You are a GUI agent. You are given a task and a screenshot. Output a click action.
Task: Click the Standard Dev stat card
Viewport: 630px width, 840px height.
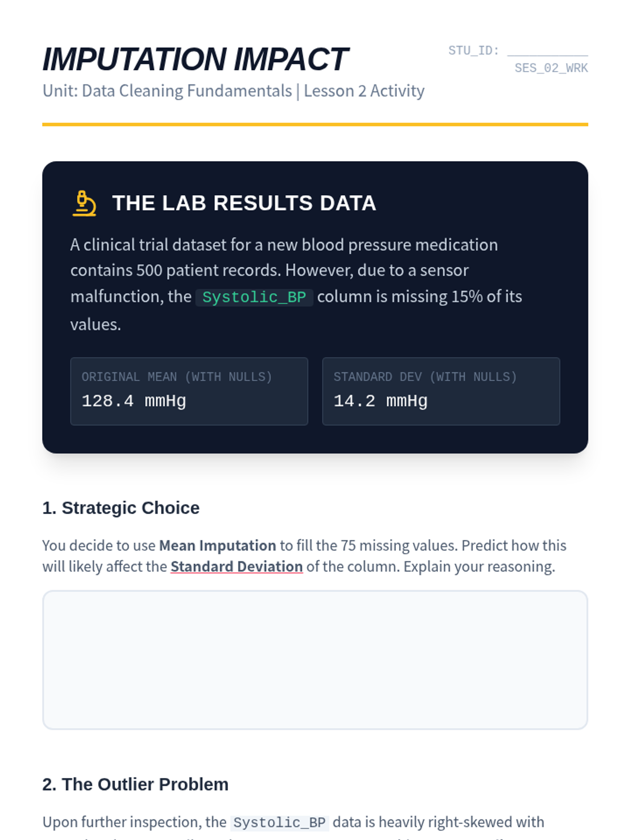(441, 391)
